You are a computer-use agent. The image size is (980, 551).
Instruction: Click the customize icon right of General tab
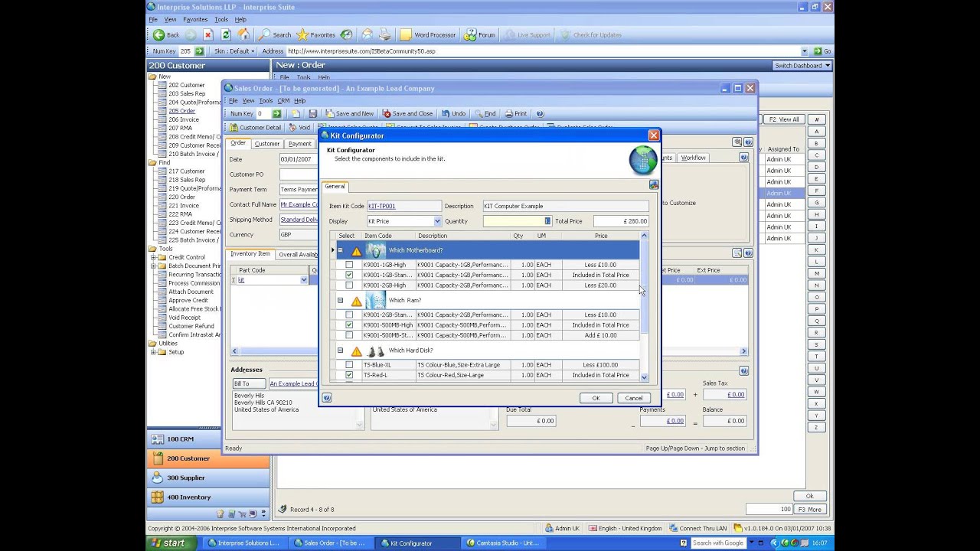coord(654,185)
